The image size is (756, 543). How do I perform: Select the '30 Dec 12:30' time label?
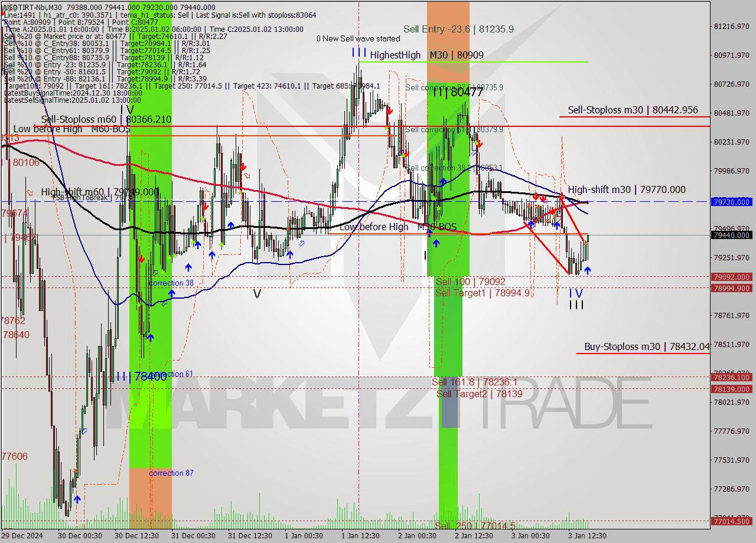point(136,535)
